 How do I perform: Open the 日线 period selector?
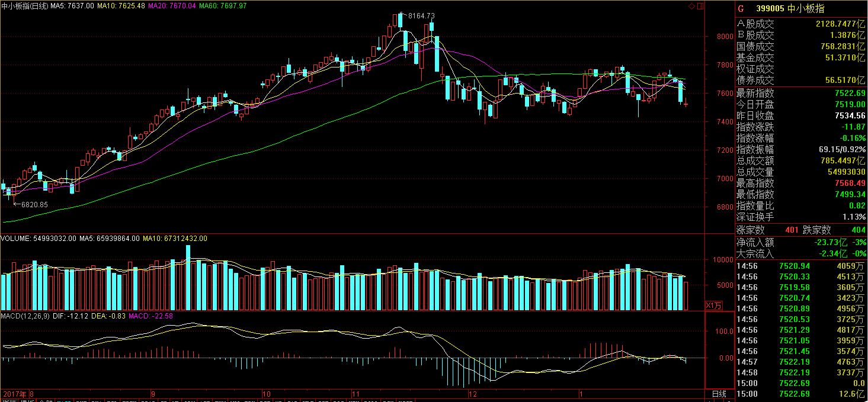719,394
